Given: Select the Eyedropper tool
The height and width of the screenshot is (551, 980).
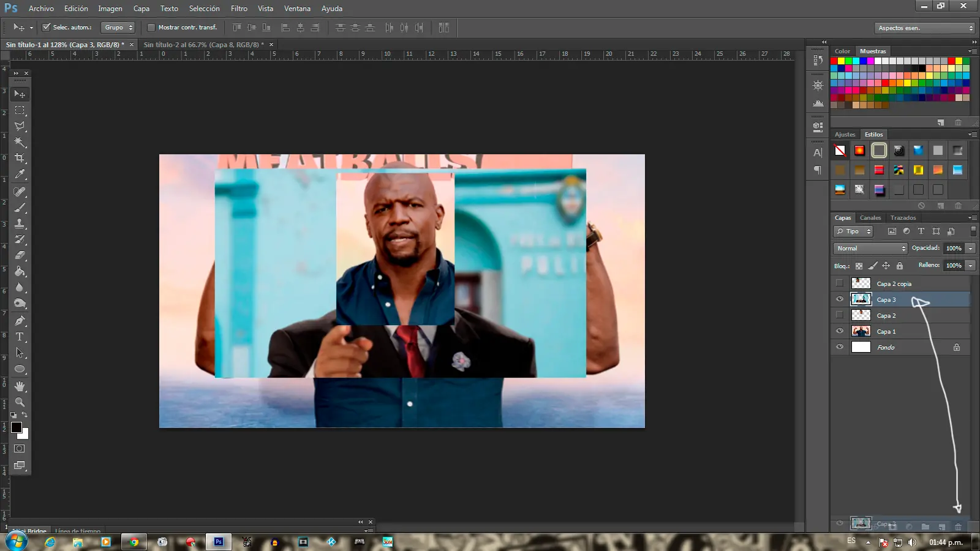Looking at the screenshot, I should (x=20, y=174).
